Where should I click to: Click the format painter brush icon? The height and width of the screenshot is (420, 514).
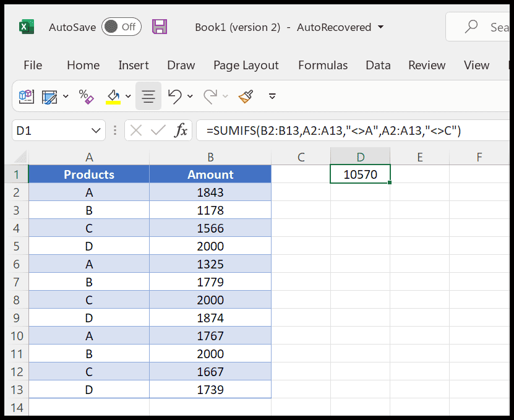coord(246,96)
